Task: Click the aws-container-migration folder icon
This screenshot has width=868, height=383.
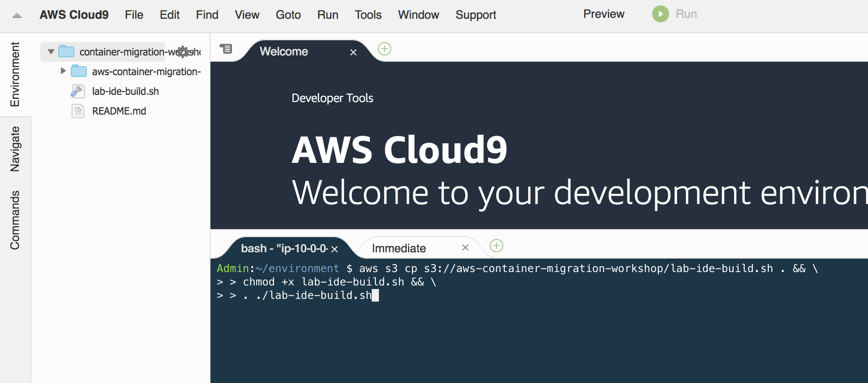Action: point(79,71)
